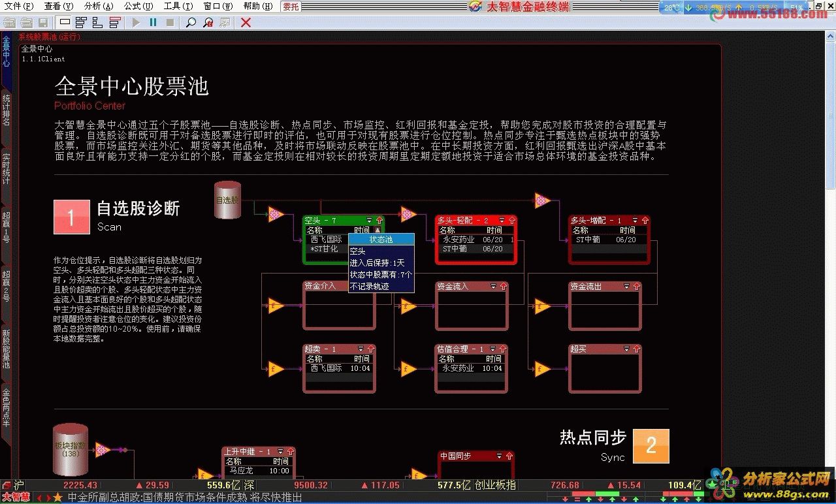Open the dropdown arrow on 多头-轻配 pool header

[x=502, y=221]
